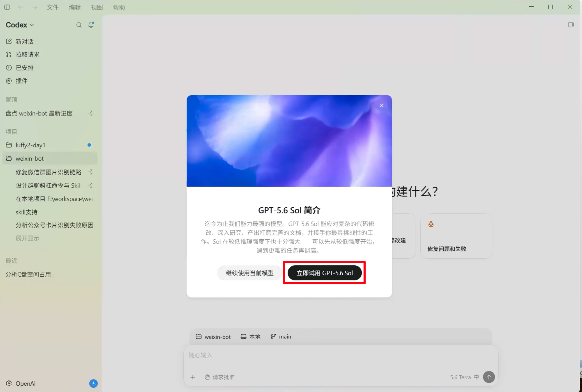Choose the weixin-bot folder selector in composer
The height and width of the screenshot is (392, 582).
(213, 337)
